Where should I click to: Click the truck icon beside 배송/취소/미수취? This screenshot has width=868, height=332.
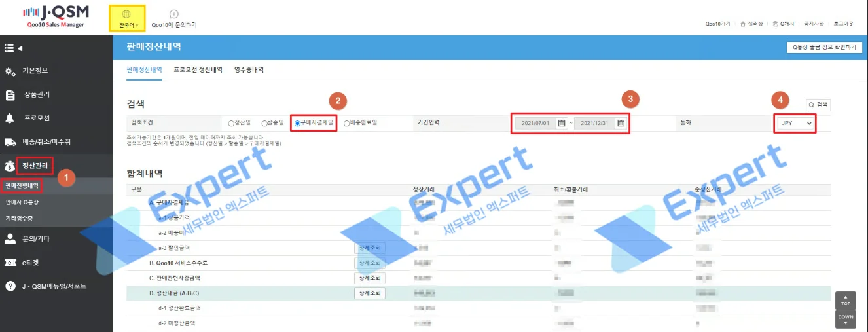click(x=10, y=142)
